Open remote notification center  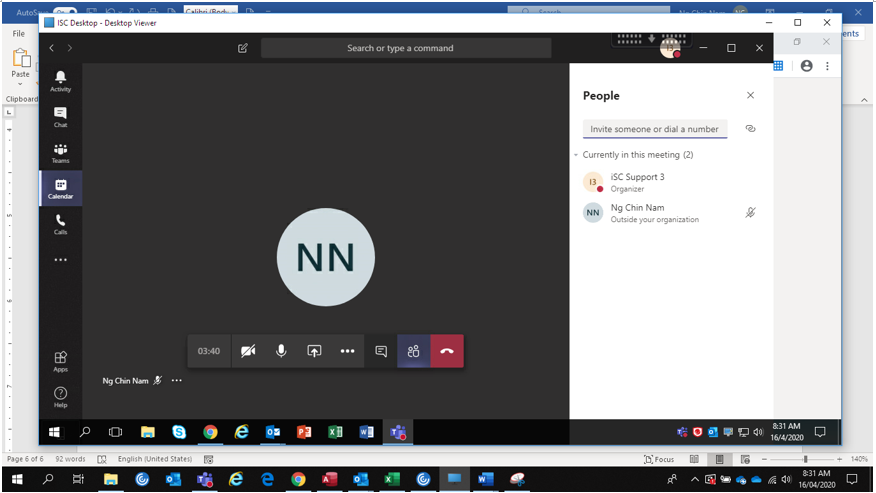(820, 432)
